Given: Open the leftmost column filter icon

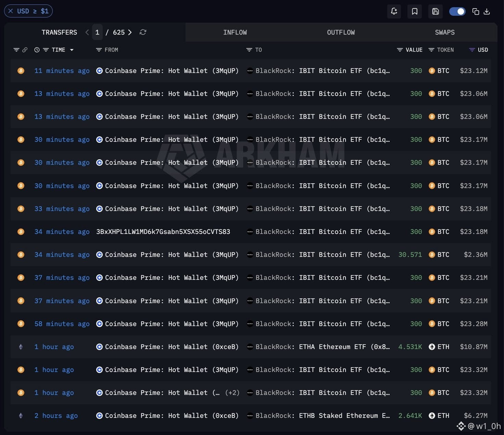Looking at the screenshot, I should [x=16, y=50].
